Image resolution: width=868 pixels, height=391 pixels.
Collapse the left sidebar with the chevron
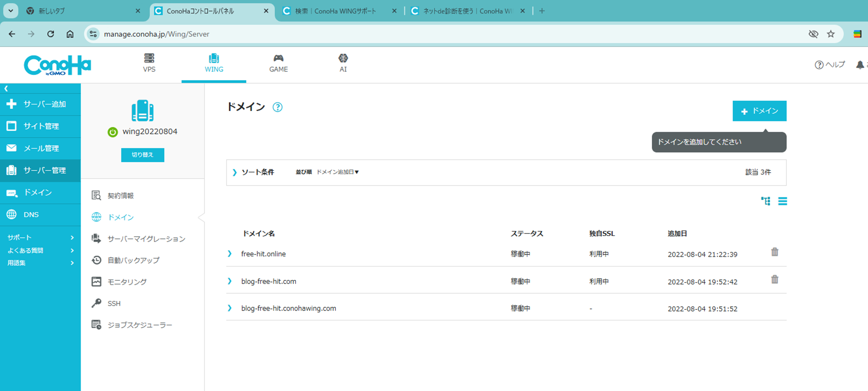(x=6, y=89)
